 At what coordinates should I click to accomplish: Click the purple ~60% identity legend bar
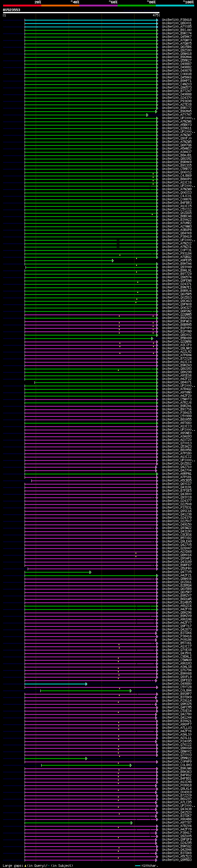click(99, 6)
